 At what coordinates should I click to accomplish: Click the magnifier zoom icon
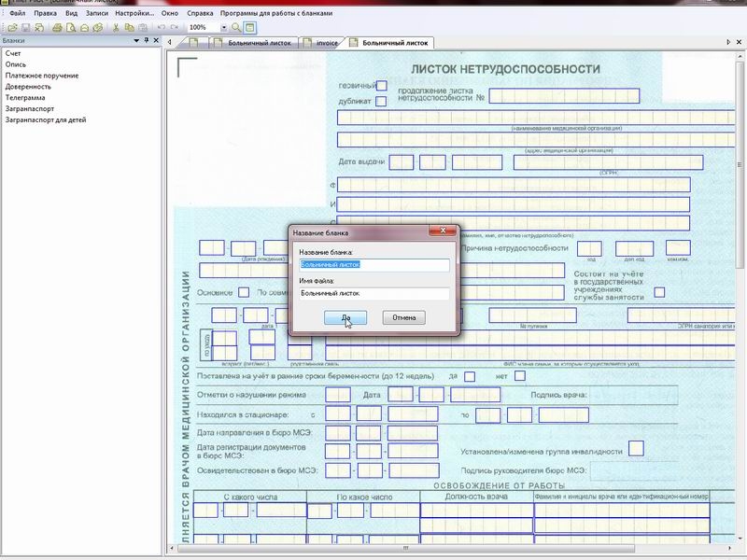(236, 28)
